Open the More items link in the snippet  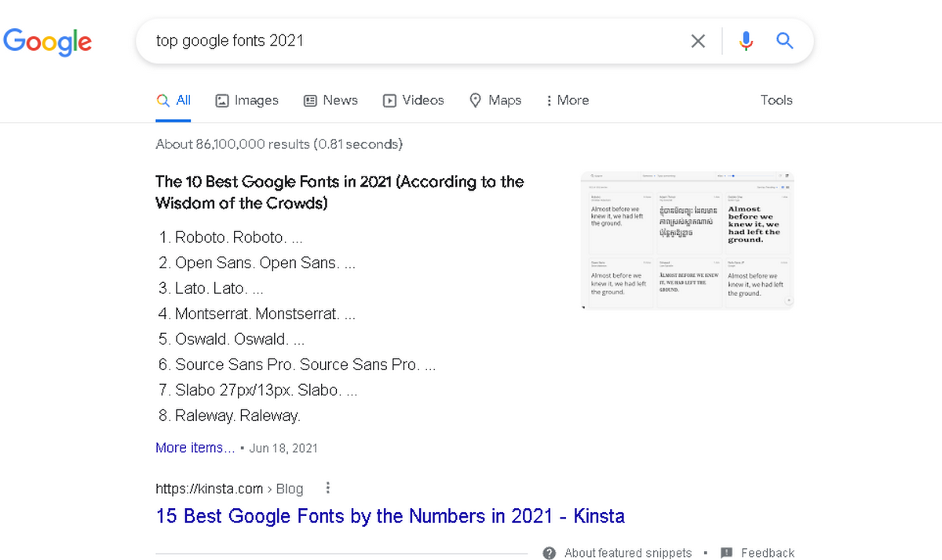[195, 448]
